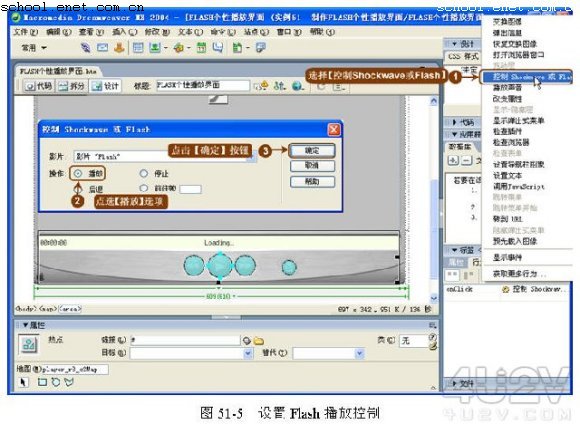Image resolution: width=580 pixels, height=424 pixels.
Task: Click the Email Link envelope icon
Action: coord(102,47)
